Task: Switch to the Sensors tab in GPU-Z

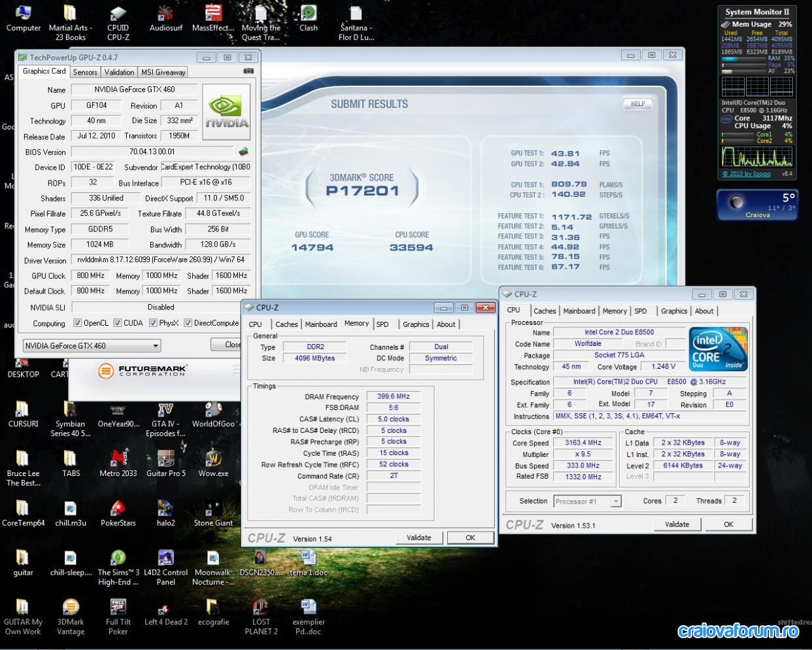Action: click(x=85, y=72)
